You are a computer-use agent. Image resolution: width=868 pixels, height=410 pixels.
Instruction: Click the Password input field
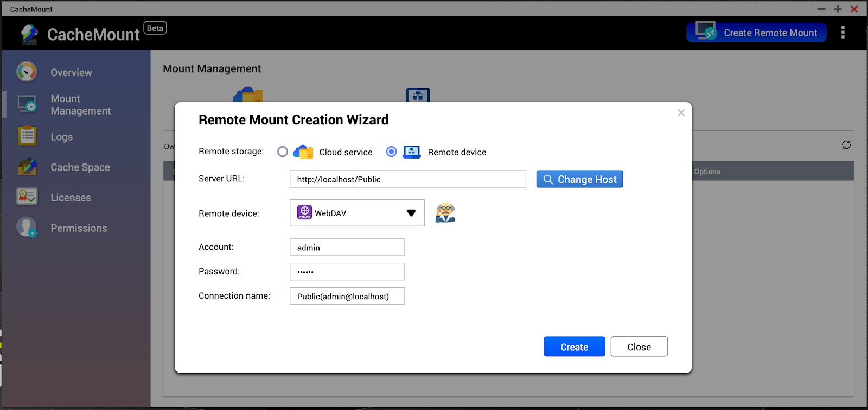coord(347,272)
